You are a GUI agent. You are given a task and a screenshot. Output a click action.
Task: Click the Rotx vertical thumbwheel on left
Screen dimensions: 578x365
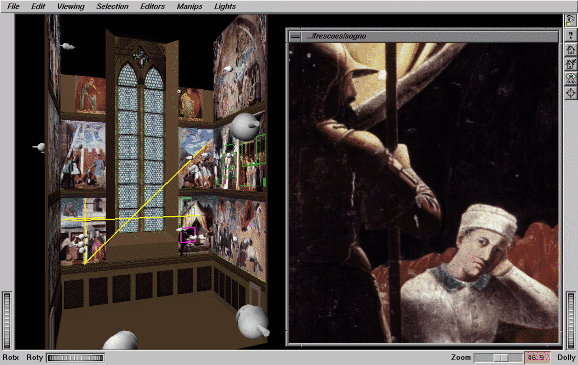(7, 320)
